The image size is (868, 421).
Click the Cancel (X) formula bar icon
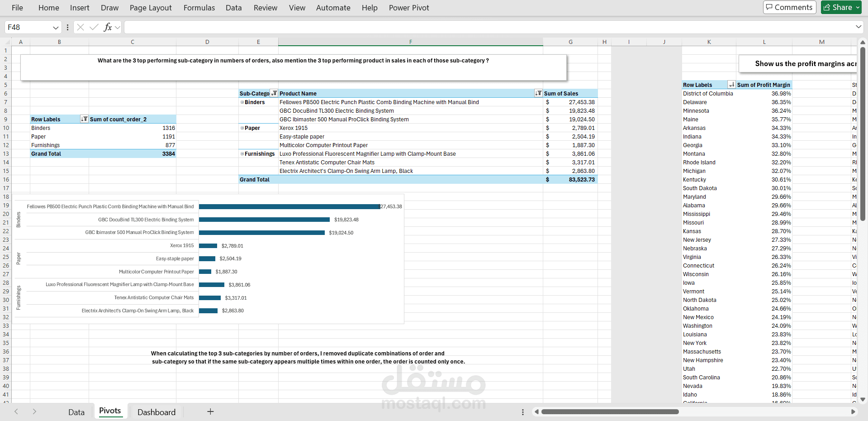[x=81, y=27]
